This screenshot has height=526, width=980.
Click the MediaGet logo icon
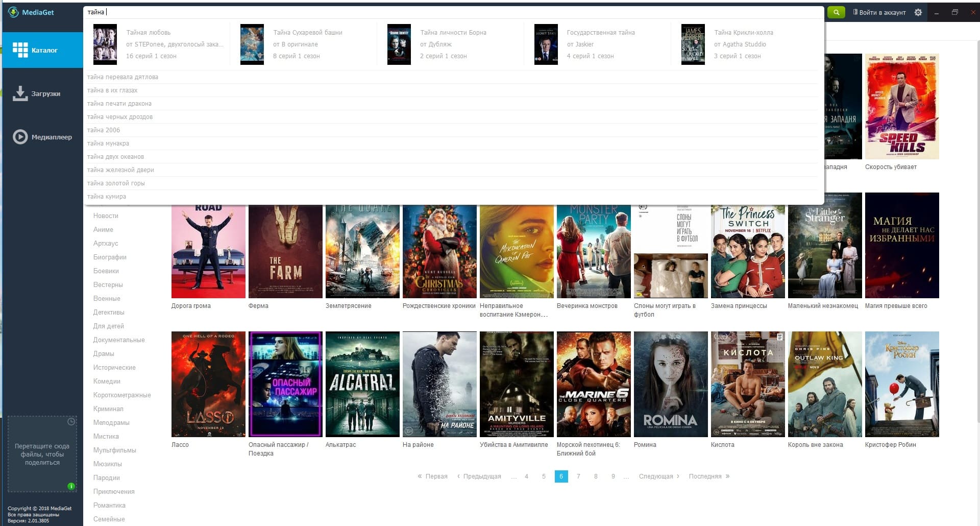[13, 12]
